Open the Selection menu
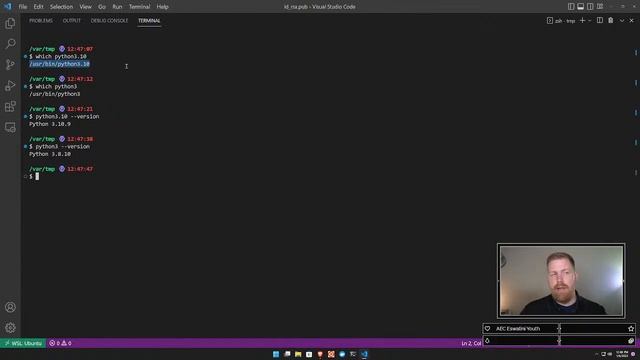This screenshot has width=640, height=360. (x=61, y=7)
